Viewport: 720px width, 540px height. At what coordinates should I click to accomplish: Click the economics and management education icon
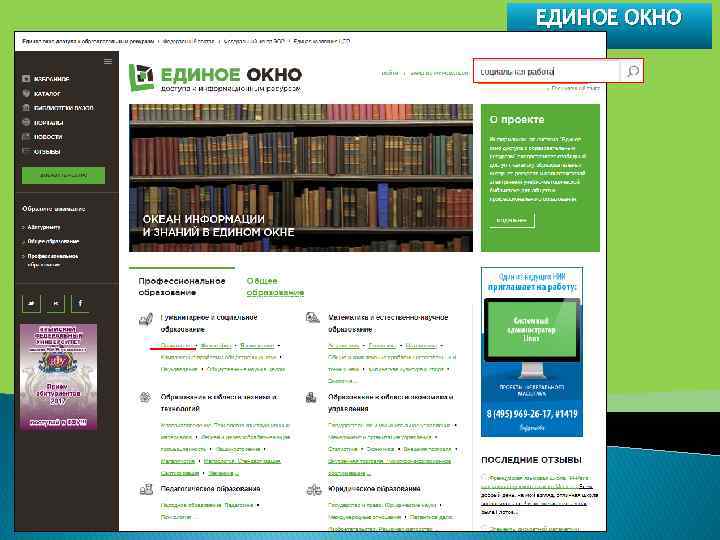[312, 397]
